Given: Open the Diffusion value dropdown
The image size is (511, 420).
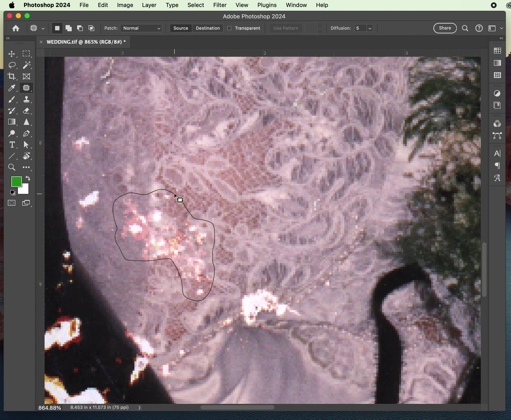Looking at the screenshot, I should (369, 28).
